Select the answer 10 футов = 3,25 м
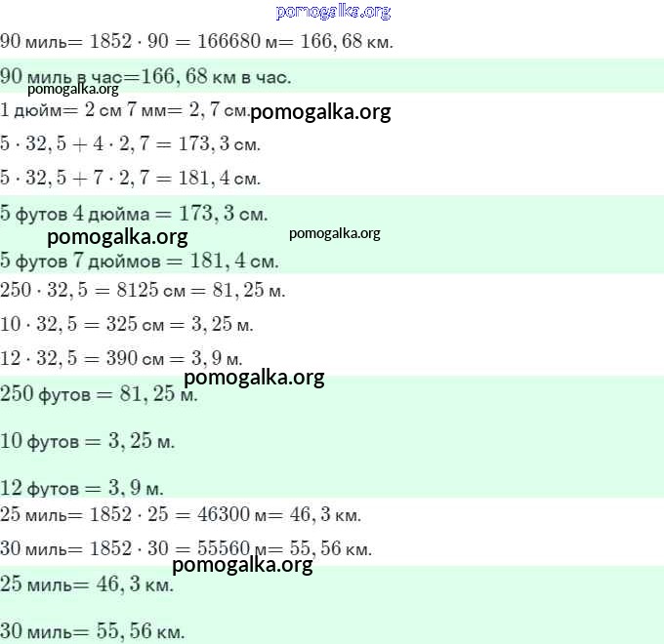This screenshot has height=644, width=664. coord(88,441)
